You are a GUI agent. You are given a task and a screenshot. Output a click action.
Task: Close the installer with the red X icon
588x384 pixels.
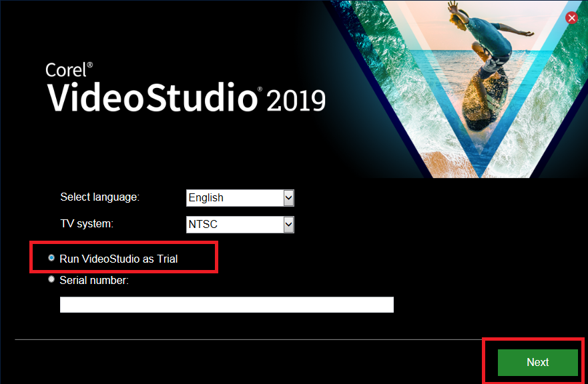click(571, 18)
